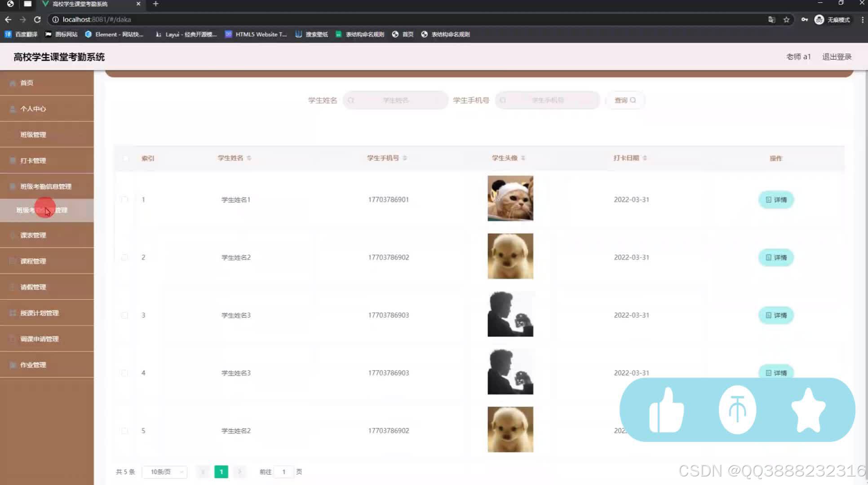Screen dimensions: 868x485
Task: Click 退出登录 to log out
Action: click(836, 57)
